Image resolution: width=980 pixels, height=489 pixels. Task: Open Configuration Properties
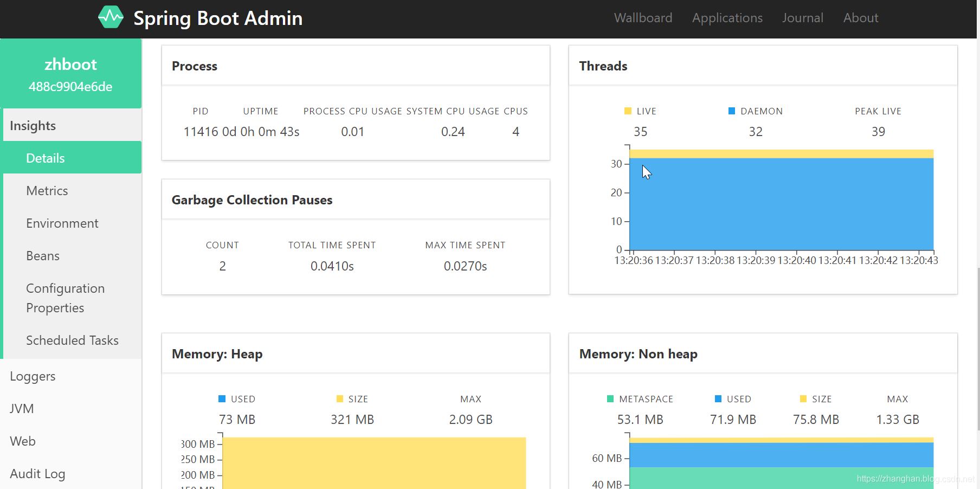[x=65, y=298]
